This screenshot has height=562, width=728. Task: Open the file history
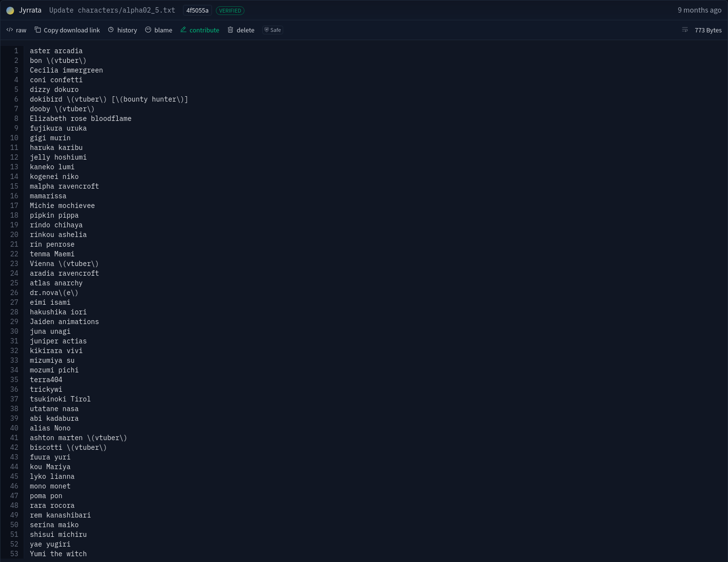point(122,30)
